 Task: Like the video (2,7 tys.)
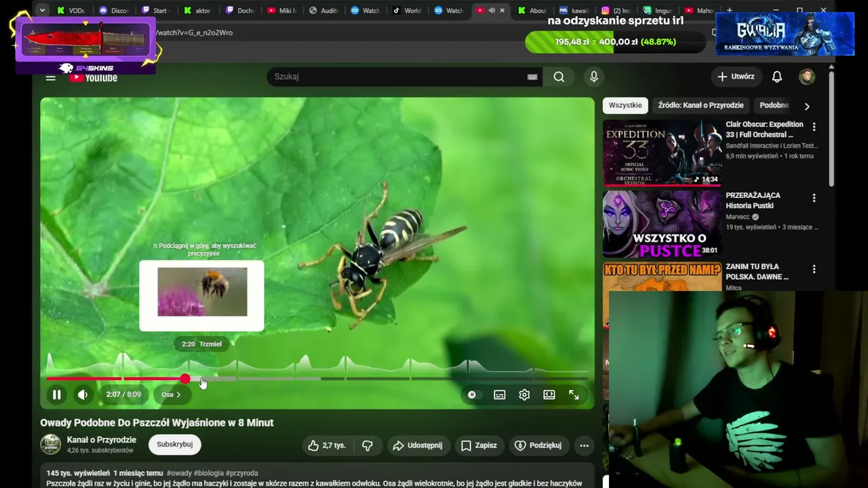click(327, 445)
